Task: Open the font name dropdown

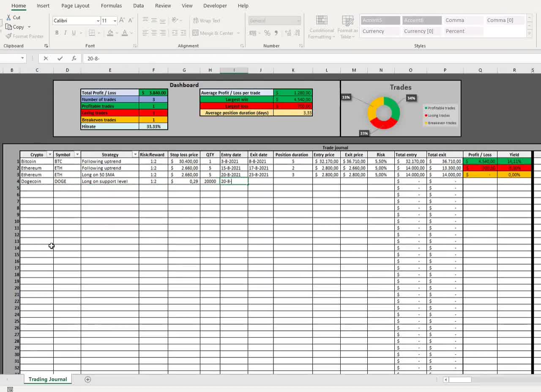Action: coord(98,20)
